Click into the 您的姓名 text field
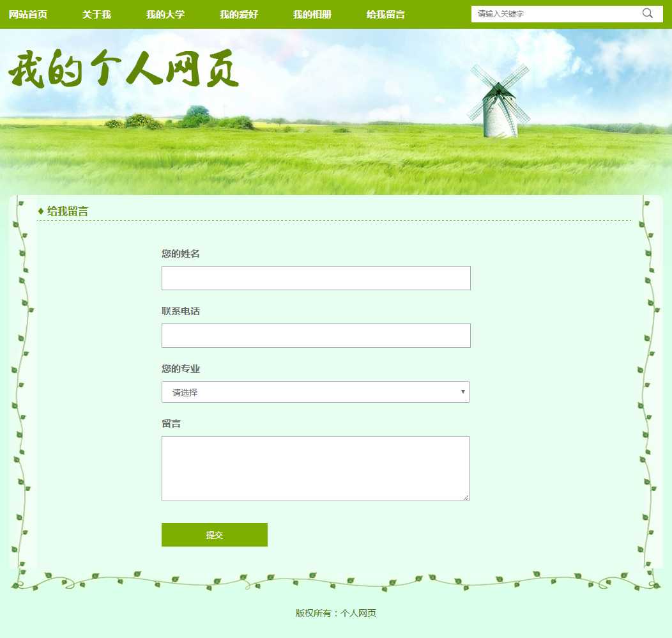Screen dimensions: 672x638 tap(316, 278)
